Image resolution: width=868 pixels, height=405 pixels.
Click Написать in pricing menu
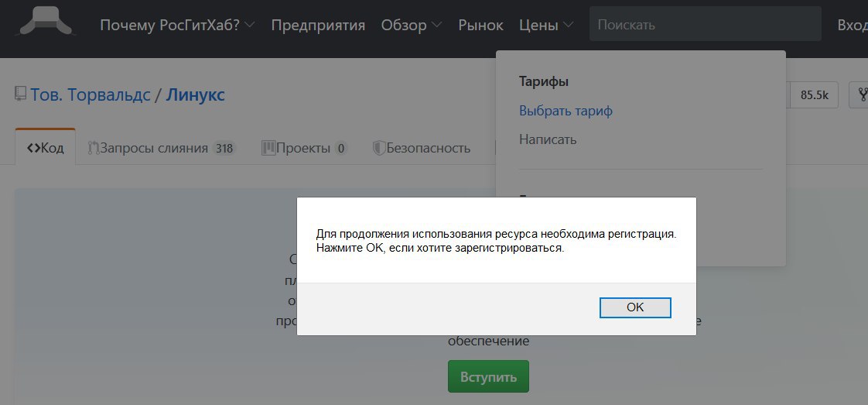(x=548, y=139)
